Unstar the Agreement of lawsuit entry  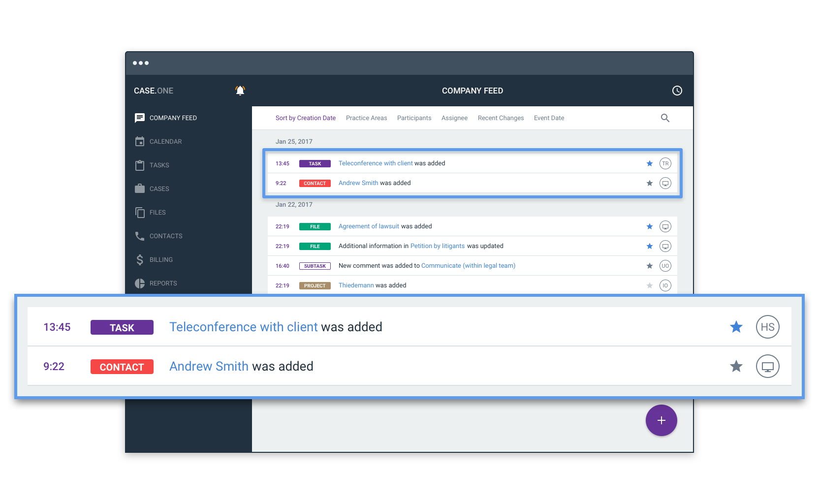click(650, 226)
